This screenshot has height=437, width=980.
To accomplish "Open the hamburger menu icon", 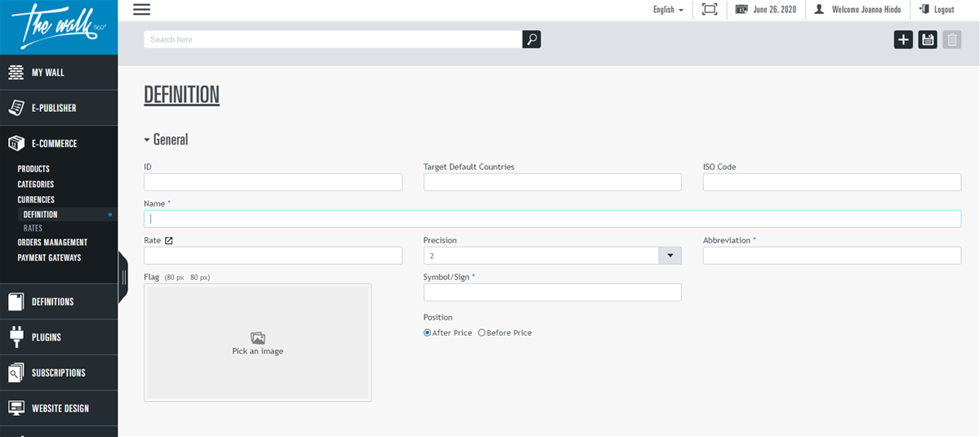I will [141, 9].
